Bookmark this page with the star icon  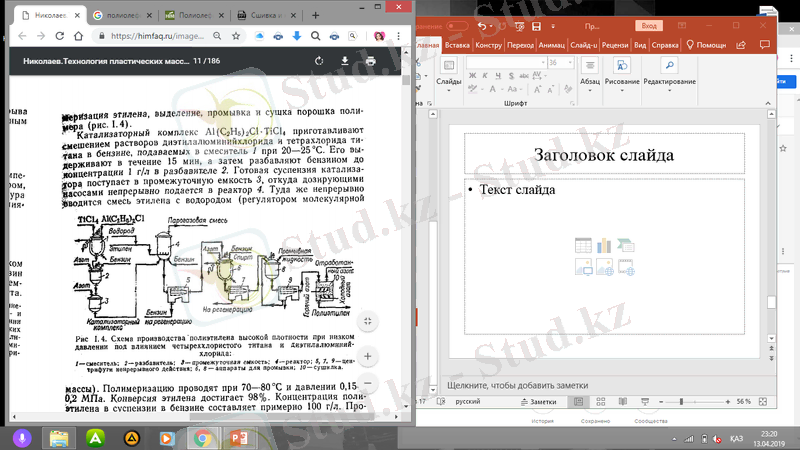(x=235, y=36)
